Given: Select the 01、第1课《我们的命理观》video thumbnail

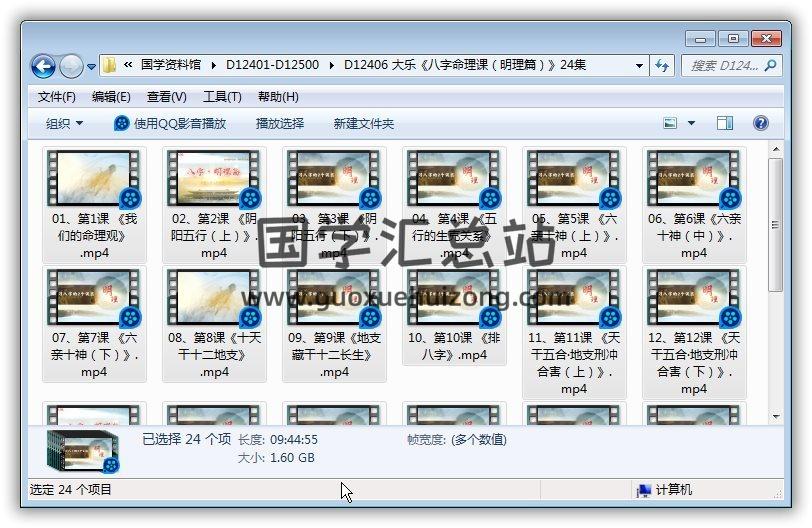Looking at the screenshot, I should pos(94,180).
